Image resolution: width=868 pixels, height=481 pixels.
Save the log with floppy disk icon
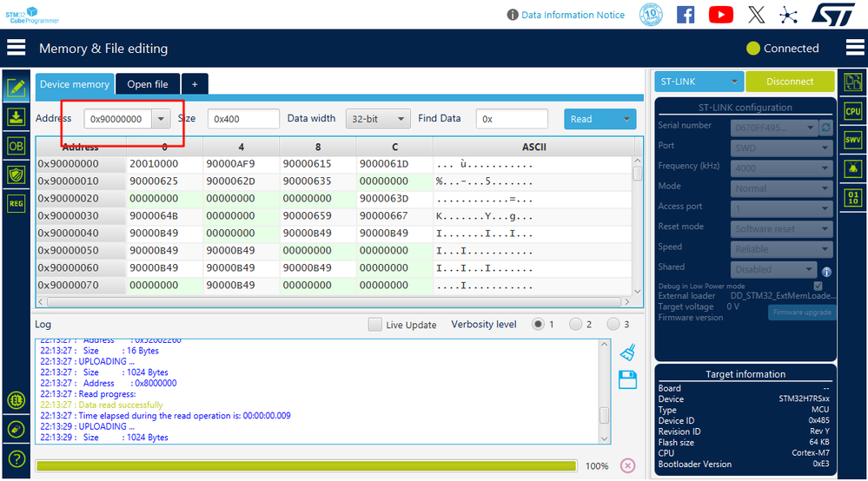click(627, 379)
